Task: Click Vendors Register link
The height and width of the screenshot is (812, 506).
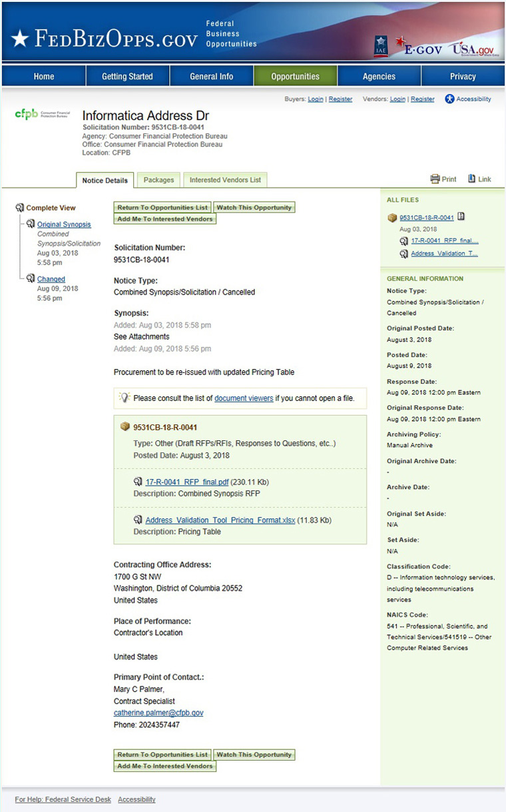Action: coord(423,99)
